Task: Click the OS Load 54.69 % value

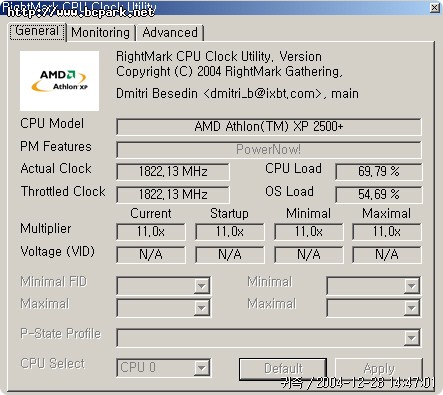Action: pyautogui.click(x=379, y=194)
